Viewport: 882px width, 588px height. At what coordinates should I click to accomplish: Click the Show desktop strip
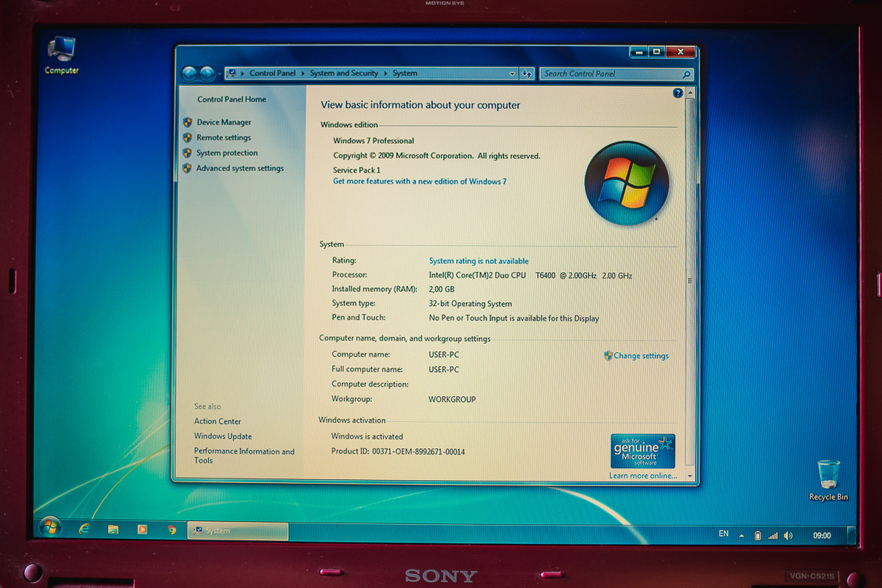coord(852,536)
